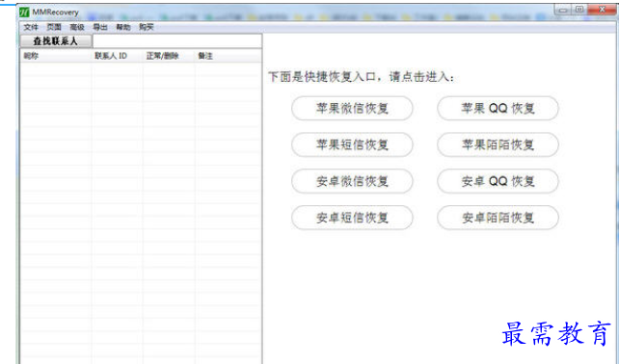Choose the 苹果短信恢复 option
619x364 pixels.
click(x=352, y=144)
